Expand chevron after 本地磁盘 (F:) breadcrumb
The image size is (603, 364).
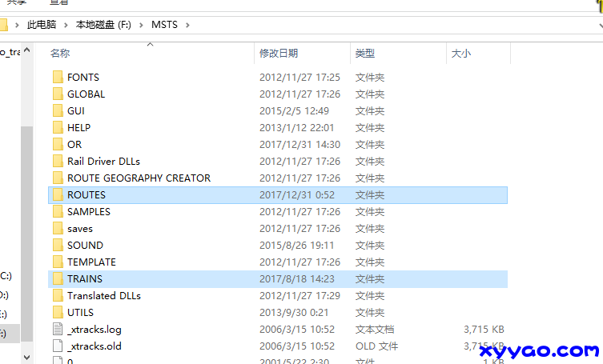[142, 25]
